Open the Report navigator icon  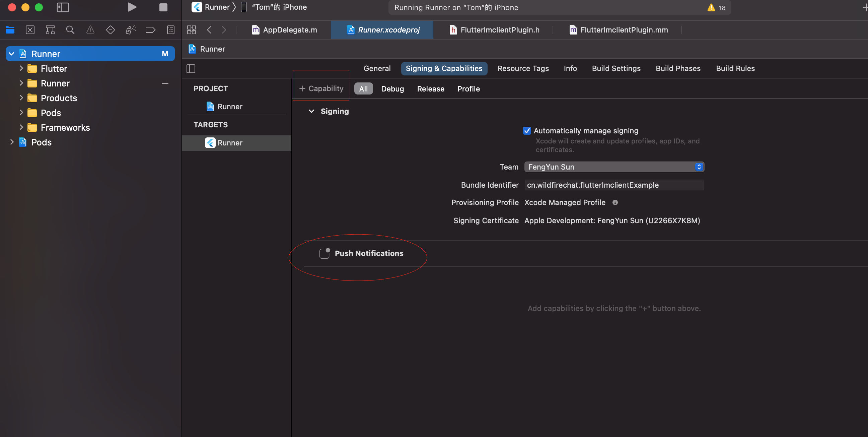pyautogui.click(x=171, y=30)
